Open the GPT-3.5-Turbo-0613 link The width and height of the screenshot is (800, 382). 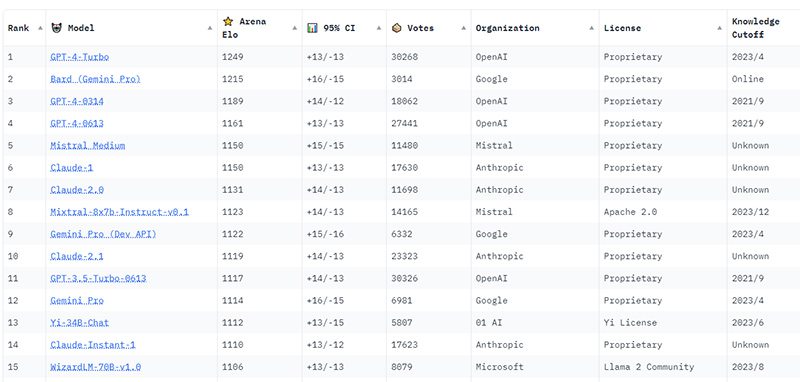tap(98, 278)
